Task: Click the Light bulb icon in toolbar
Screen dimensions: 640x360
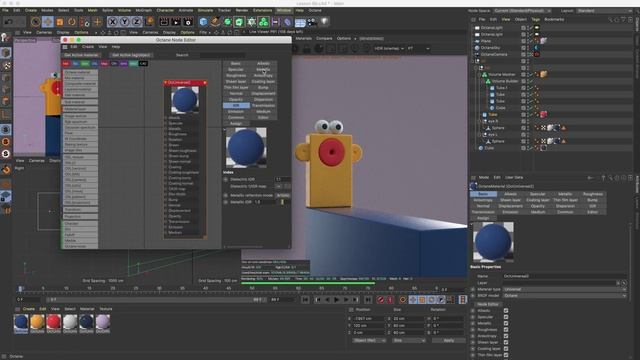Action: pos(324,22)
